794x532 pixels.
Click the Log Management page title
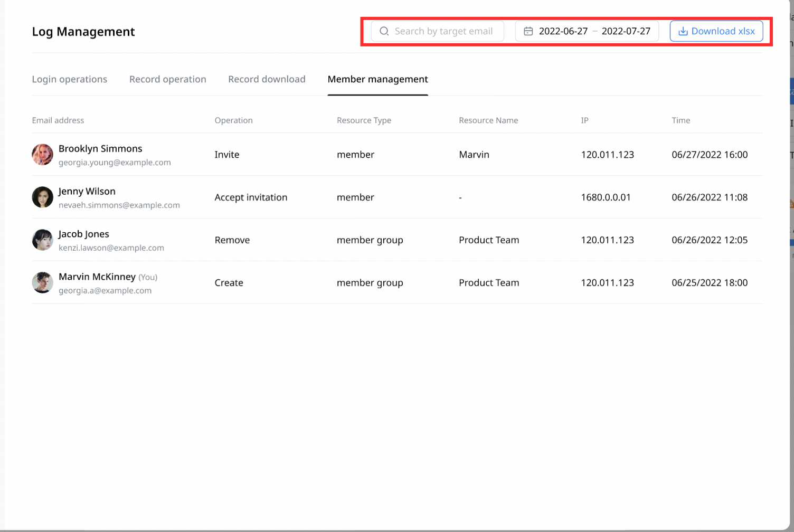[x=83, y=32]
